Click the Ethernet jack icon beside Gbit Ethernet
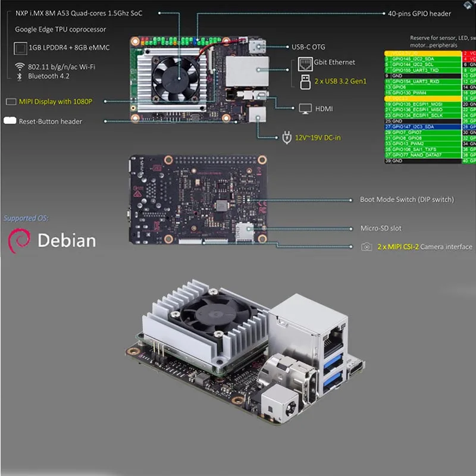 pos(305,64)
